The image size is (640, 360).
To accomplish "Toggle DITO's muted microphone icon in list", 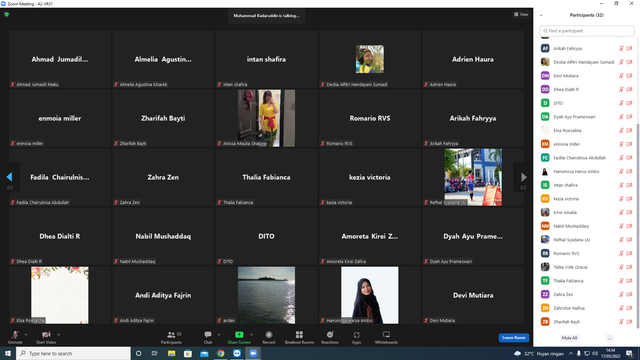I will tap(621, 103).
